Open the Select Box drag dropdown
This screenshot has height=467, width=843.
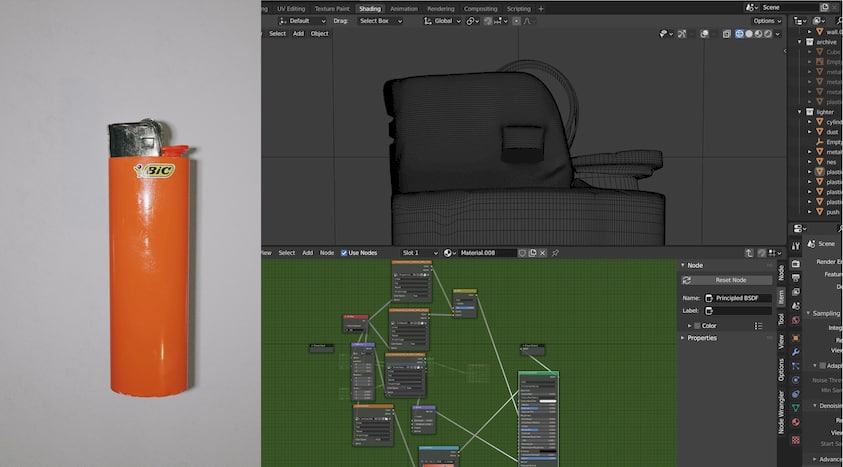(x=380, y=21)
